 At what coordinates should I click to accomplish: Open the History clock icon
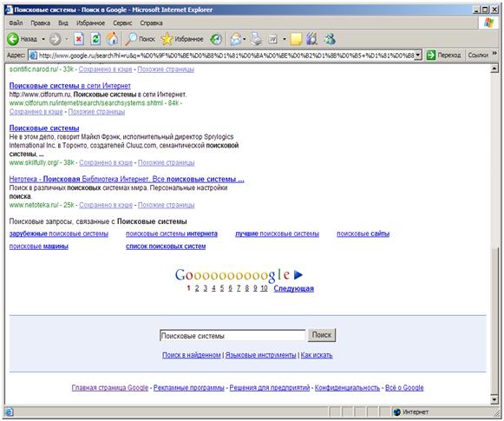(216, 39)
